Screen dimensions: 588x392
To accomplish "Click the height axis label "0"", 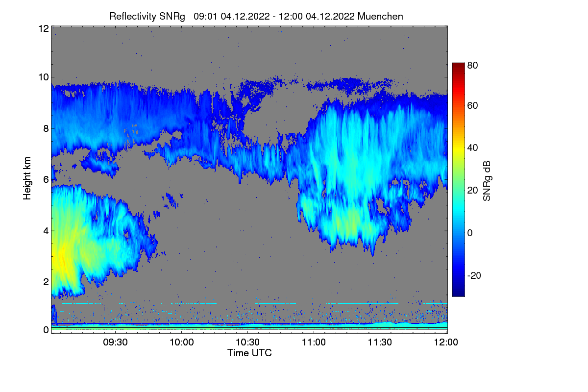I will coord(46,330).
